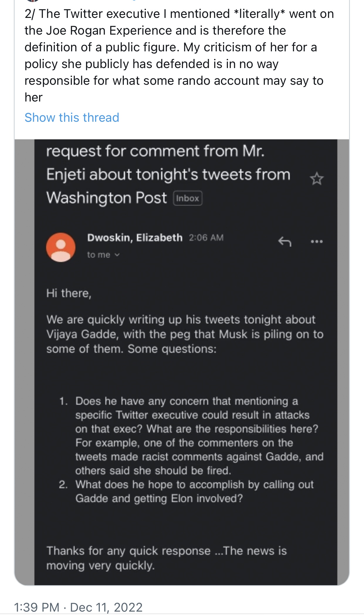Viewport: 364px width, 616px height.
Task: Tap the reply arrow icon
Action: click(x=284, y=241)
